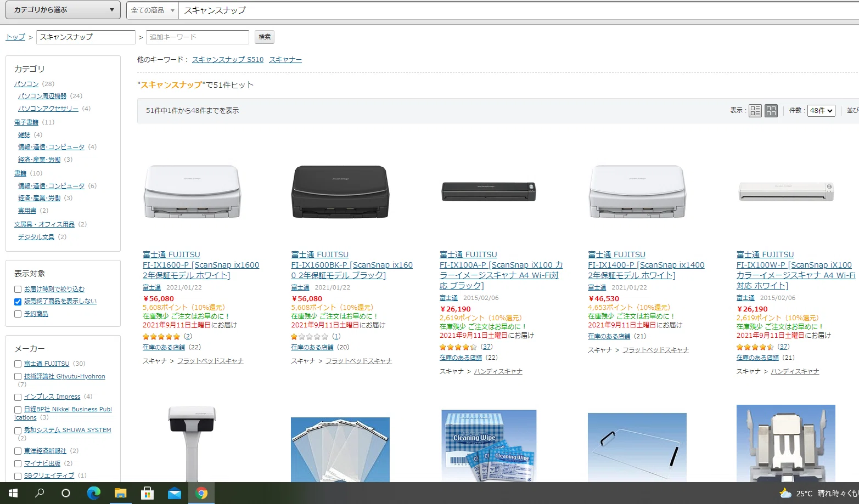
Task: Open 実用書 subcategory
Action: pos(27,211)
